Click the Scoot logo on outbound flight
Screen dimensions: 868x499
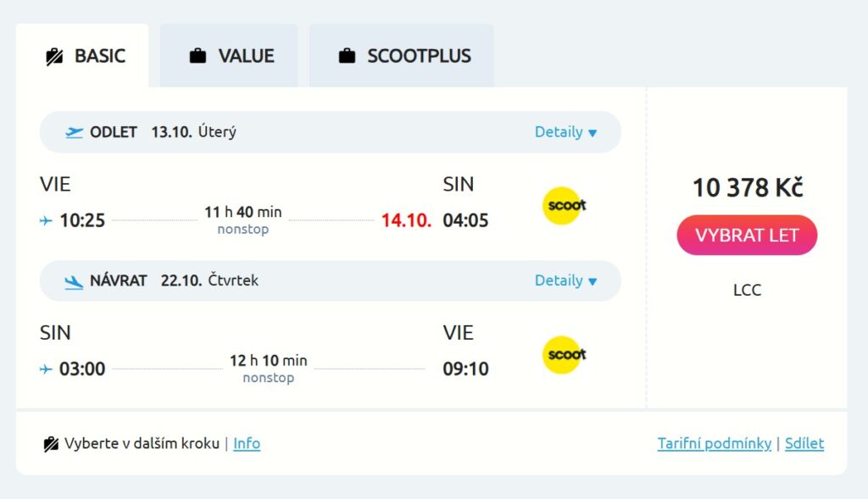point(563,206)
